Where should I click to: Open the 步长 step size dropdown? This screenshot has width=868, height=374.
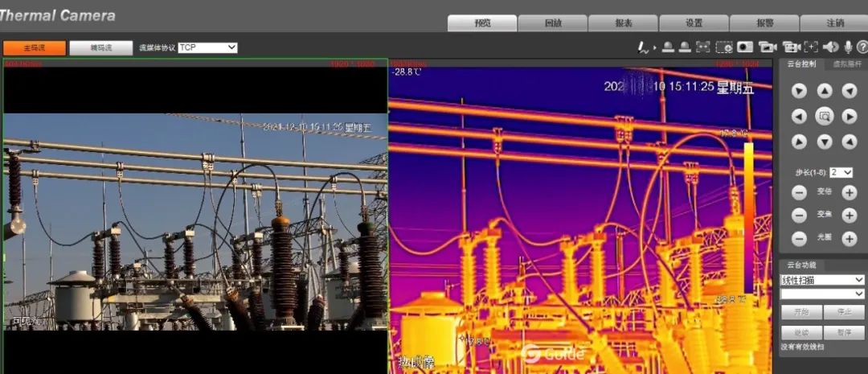point(841,172)
